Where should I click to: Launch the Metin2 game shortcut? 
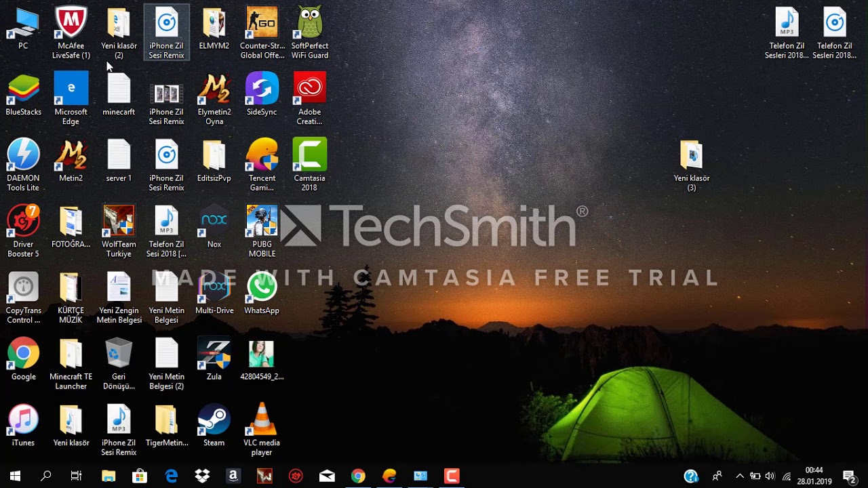coord(71,161)
